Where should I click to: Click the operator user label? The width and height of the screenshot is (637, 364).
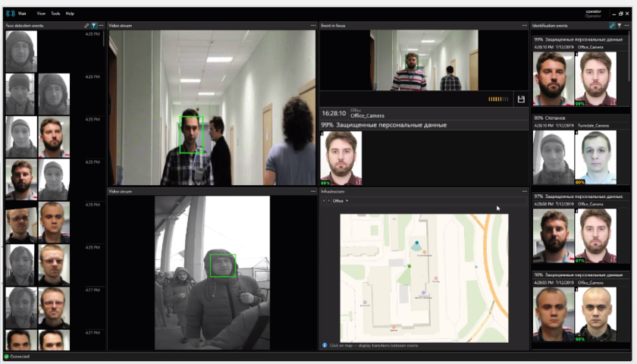pos(593,12)
